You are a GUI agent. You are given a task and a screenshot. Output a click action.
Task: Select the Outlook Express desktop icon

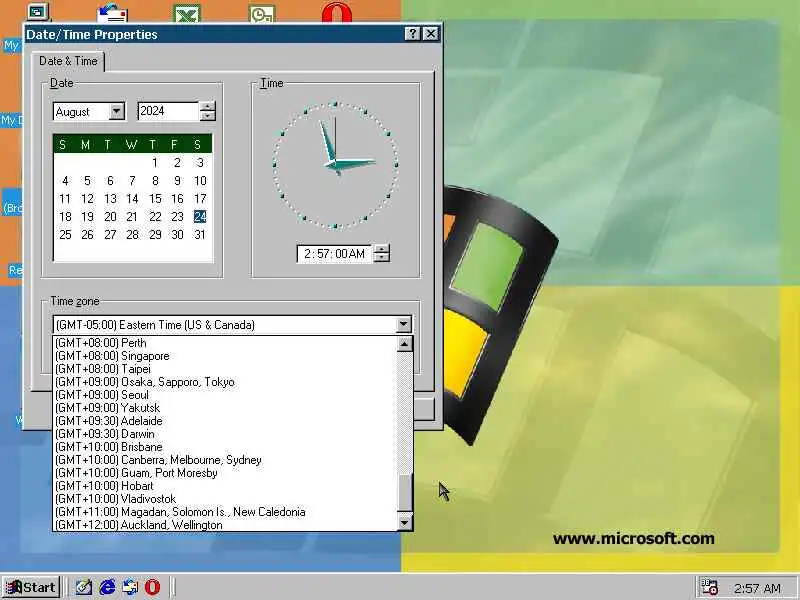coord(112,12)
